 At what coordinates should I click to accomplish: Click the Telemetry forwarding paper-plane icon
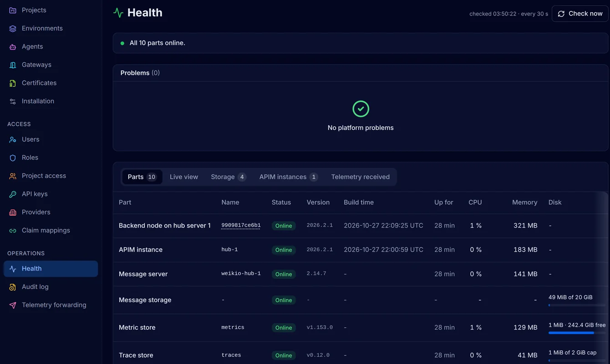13,305
